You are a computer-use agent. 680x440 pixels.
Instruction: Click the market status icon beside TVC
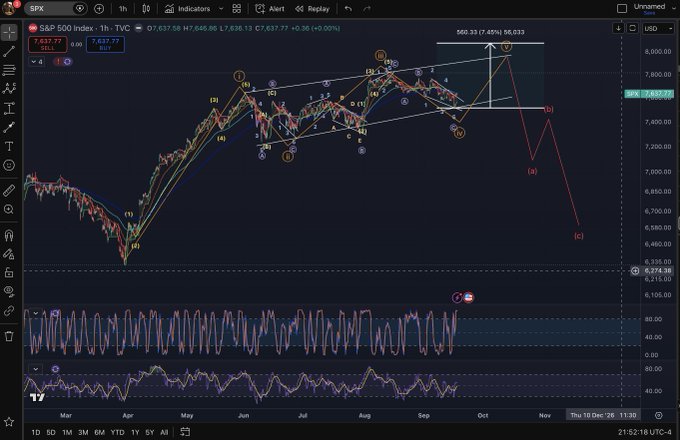point(138,28)
